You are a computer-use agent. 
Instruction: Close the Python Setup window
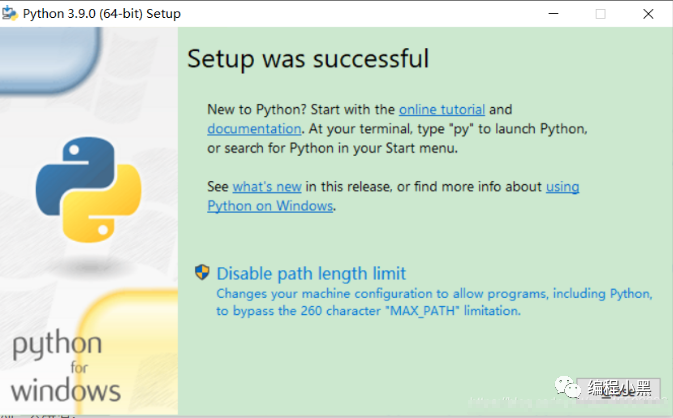[x=648, y=14]
